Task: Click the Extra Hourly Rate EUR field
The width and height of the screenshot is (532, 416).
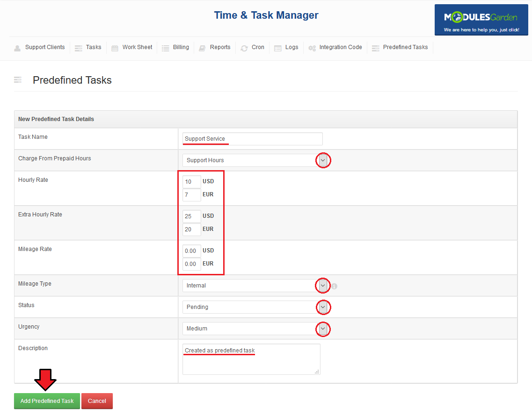Action: point(192,230)
